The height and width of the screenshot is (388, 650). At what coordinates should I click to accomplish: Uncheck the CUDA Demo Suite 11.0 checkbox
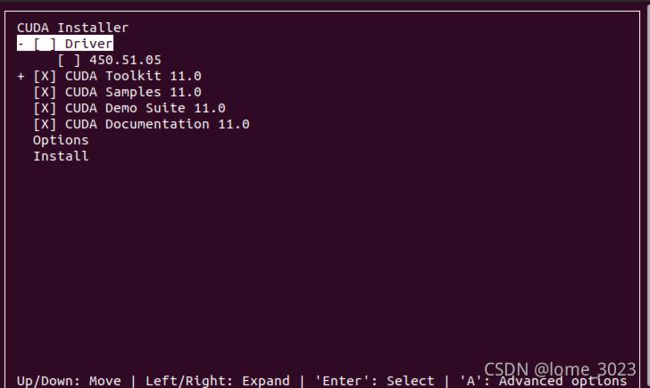[45, 109]
